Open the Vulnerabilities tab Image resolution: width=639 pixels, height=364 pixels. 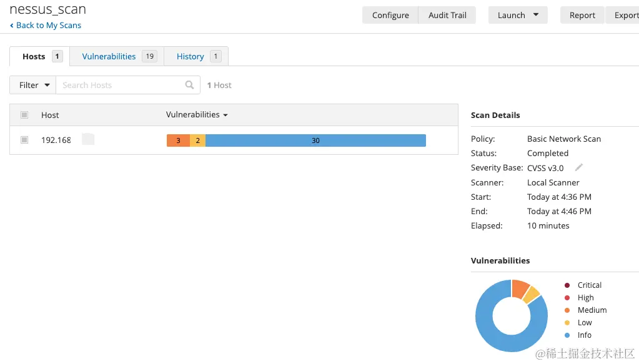point(117,56)
